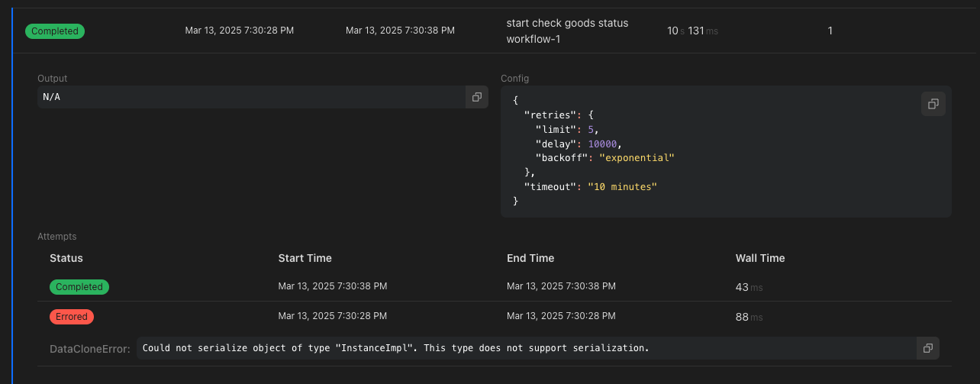Click the DataCloneError label
Screen dimensions: 980x384
pos(90,349)
